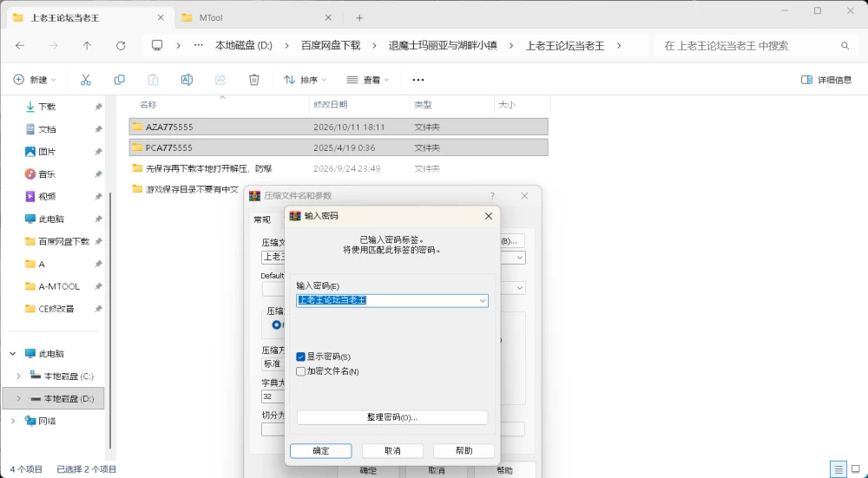This screenshot has width=868, height=478.
Task: Click the Paste clipboard icon
Action: tap(153, 80)
